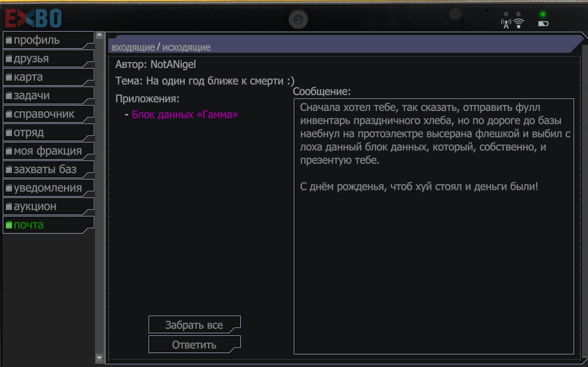Click the battery indicator icon
Image resolution: width=588 pixels, height=367 pixels.
(543, 24)
